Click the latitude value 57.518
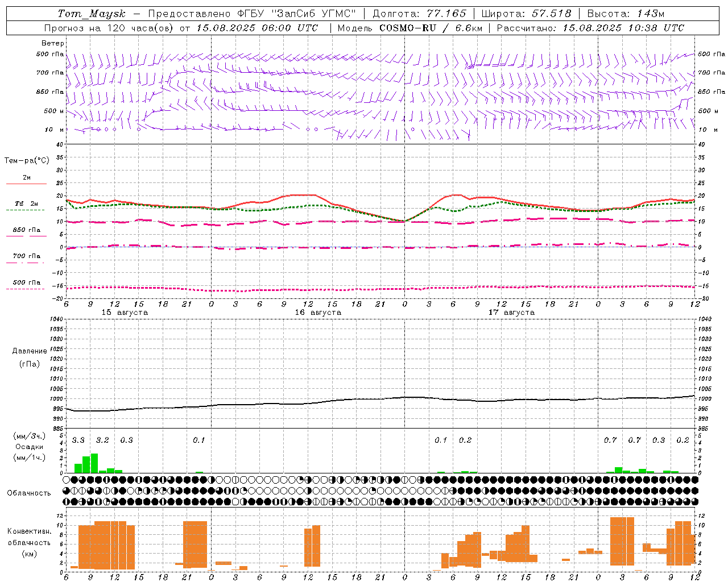The image size is (728, 582). coord(551,14)
